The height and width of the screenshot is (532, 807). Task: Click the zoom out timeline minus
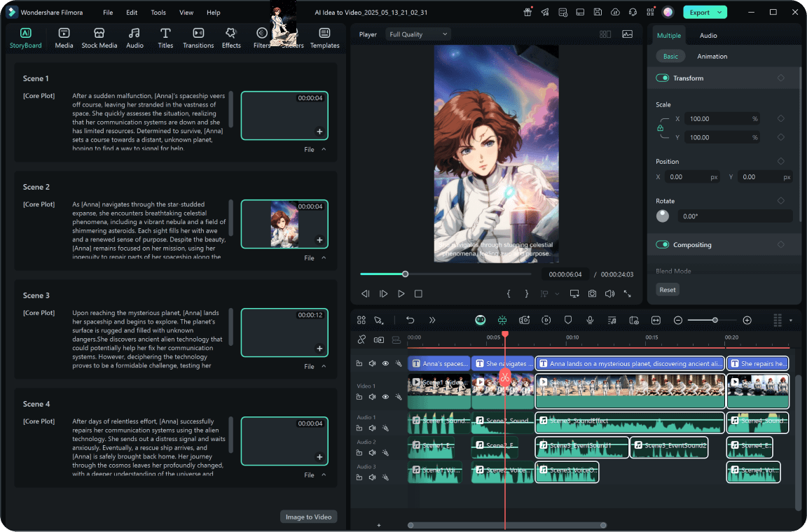[x=678, y=320]
